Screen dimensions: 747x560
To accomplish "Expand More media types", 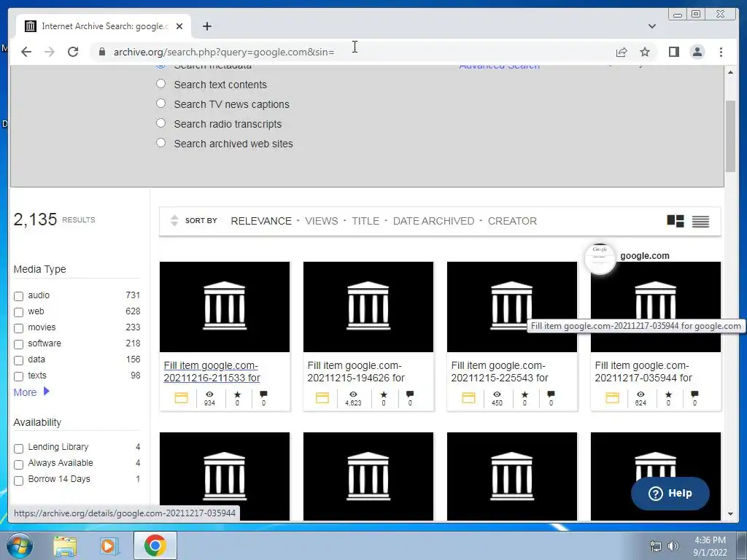I will pos(31,392).
